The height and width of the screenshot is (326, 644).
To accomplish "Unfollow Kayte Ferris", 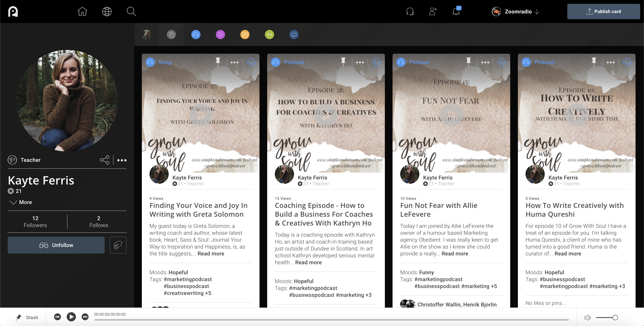I will click(x=56, y=245).
